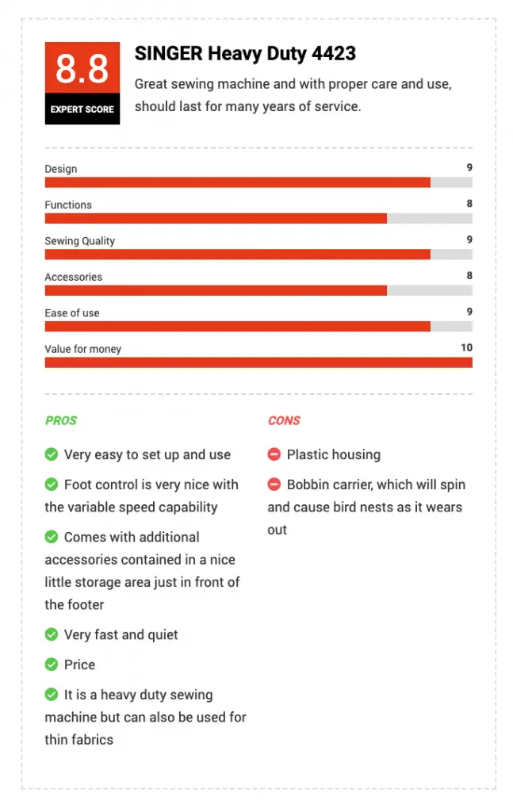Click the green check next to "Foot control"
This screenshot has width=513, height=812.
click(52, 485)
